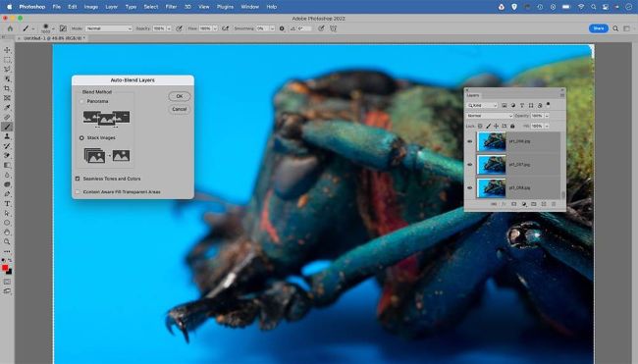638x364 pixels.
Task: Open the Filter menu
Action: (x=171, y=7)
